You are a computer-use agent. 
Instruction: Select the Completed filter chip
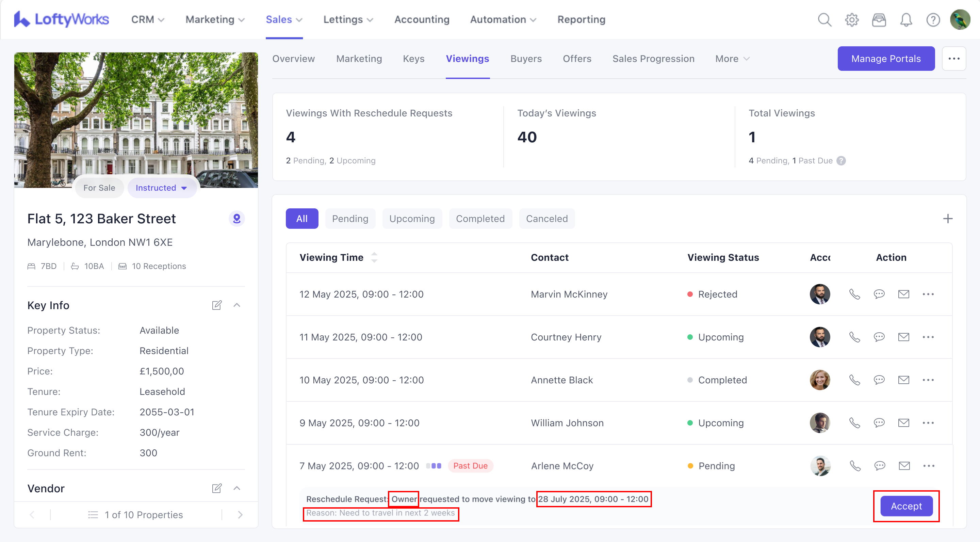click(x=480, y=219)
